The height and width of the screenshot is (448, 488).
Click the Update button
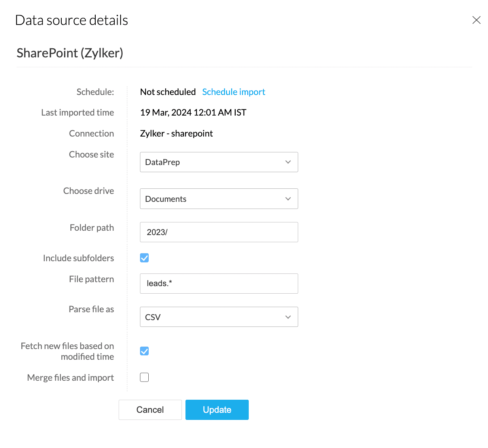[x=217, y=410]
